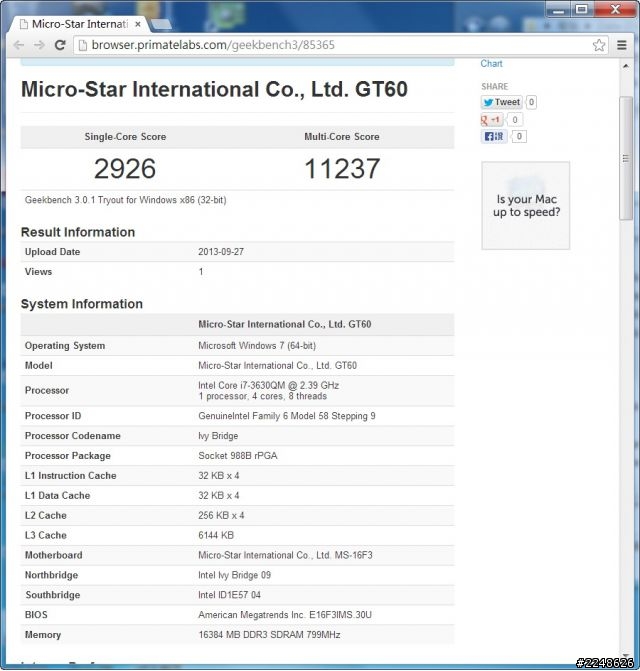Select the page title 'Micro-Star International Co., Ltd. GT60'
640x671 pixels.
(x=214, y=89)
